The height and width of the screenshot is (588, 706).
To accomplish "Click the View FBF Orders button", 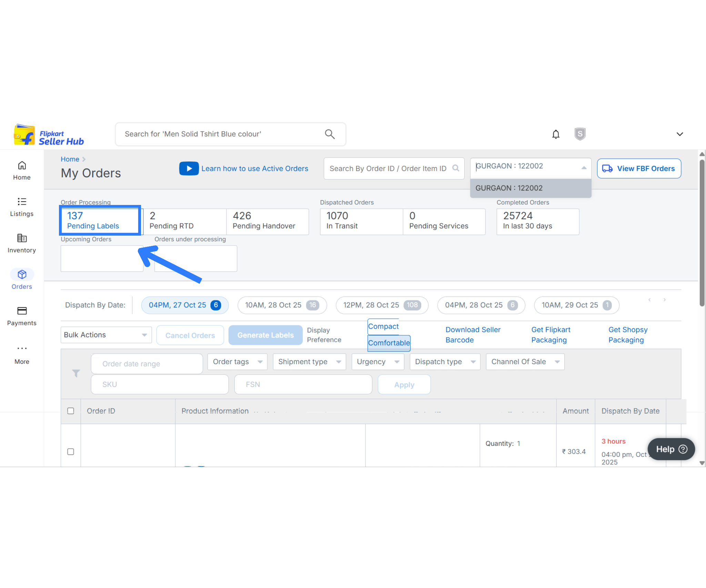I will click(x=639, y=168).
